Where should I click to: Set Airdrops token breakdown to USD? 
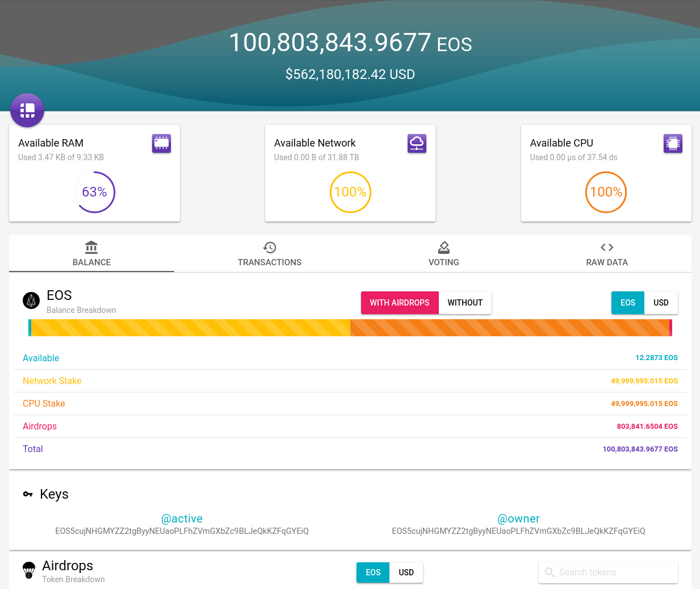tap(406, 573)
